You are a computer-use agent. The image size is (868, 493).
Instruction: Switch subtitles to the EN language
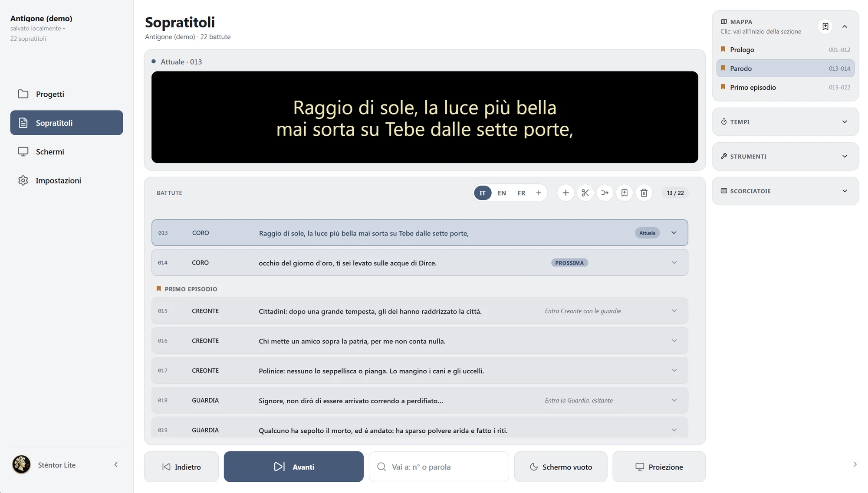coord(502,193)
